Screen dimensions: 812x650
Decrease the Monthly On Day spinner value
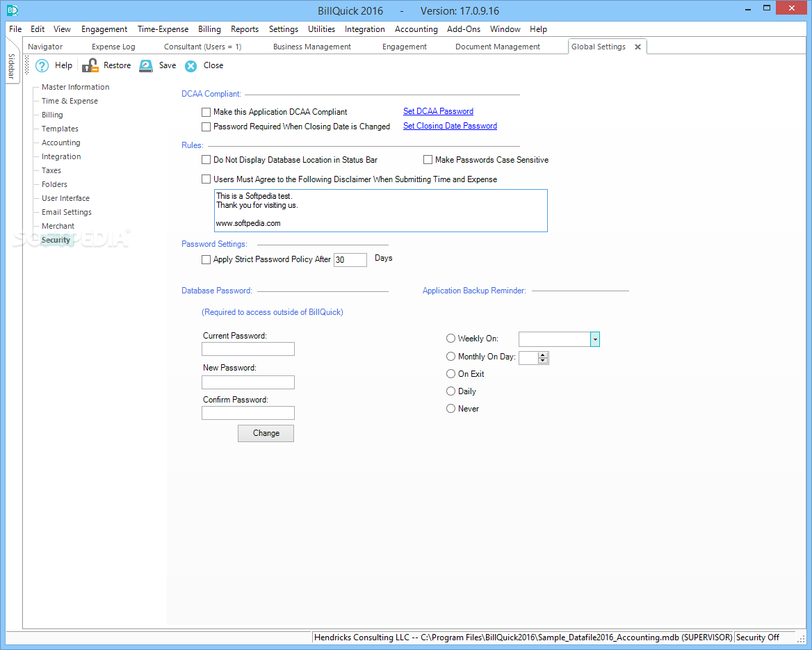[543, 361]
